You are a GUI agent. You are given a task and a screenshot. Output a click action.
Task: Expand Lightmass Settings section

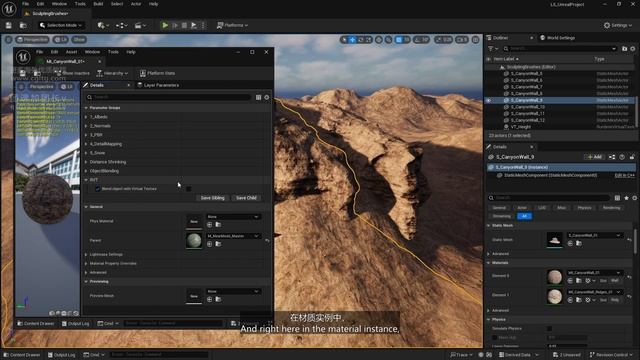point(86,254)
